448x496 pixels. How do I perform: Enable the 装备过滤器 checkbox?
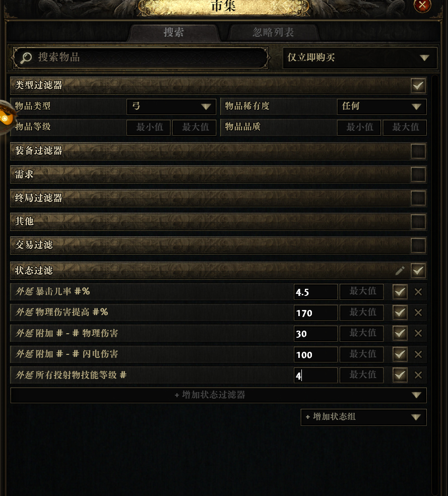[x=418, y=151]
